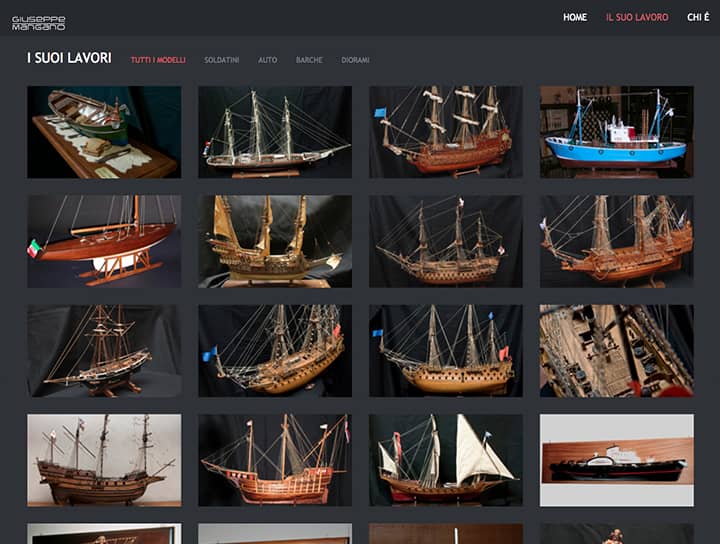Open the CHI È page
Image resolution: width=720 pixels, height=544 pixels.
(698, 17)
